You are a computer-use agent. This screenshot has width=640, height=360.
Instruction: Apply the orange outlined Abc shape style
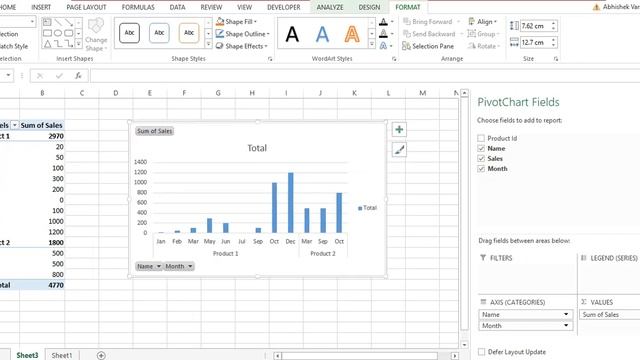pyautogui.click(x=189, y=33)
